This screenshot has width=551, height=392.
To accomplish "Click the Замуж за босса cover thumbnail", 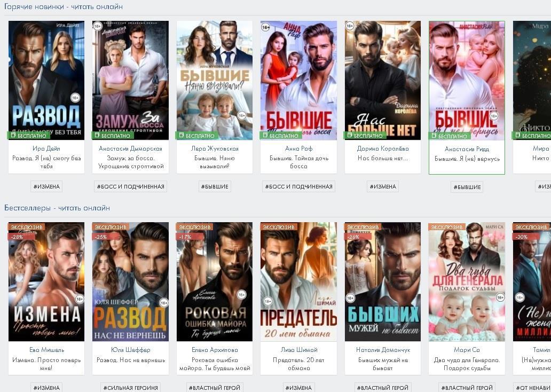I will (x=130, y=80).
